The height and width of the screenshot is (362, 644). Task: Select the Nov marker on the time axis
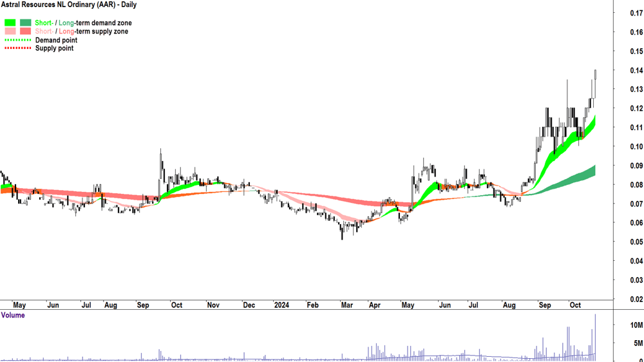tap(213, 305)
